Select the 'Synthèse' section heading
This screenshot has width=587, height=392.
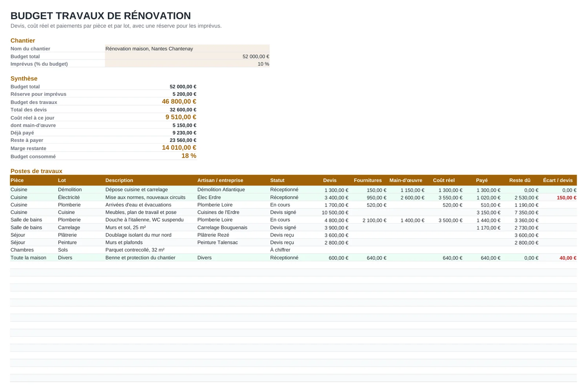click(24, 78)
